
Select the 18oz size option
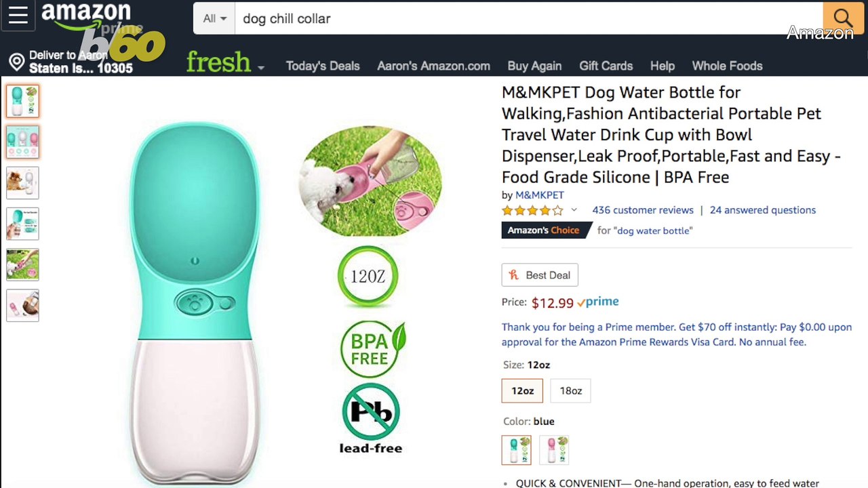[x=570, y=390]
